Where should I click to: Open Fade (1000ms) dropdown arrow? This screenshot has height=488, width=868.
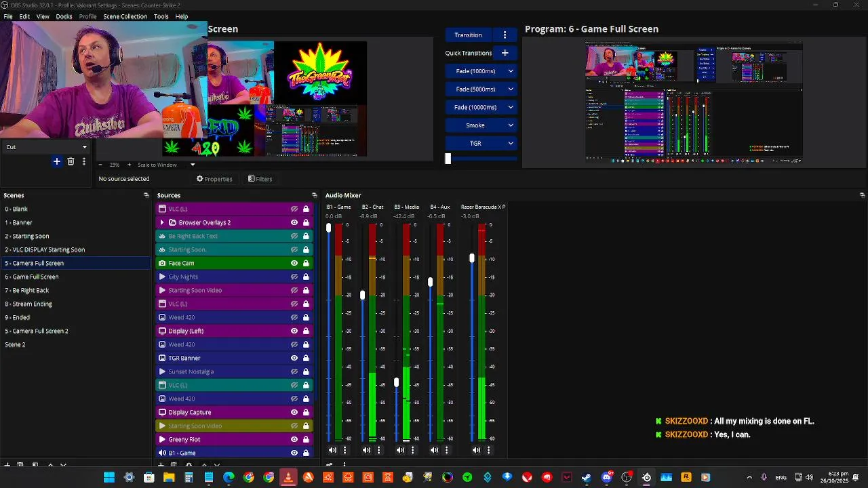[x=511, y=71]
